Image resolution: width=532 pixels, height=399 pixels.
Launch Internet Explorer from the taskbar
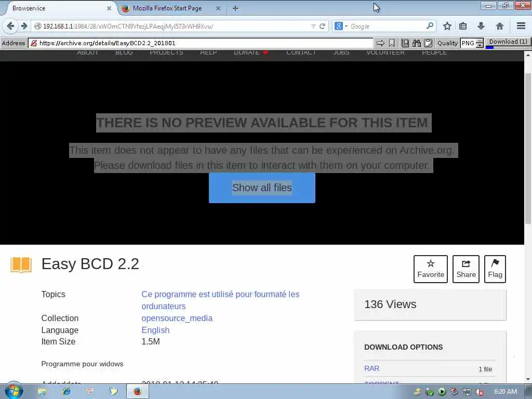click(x=66, y=392)
